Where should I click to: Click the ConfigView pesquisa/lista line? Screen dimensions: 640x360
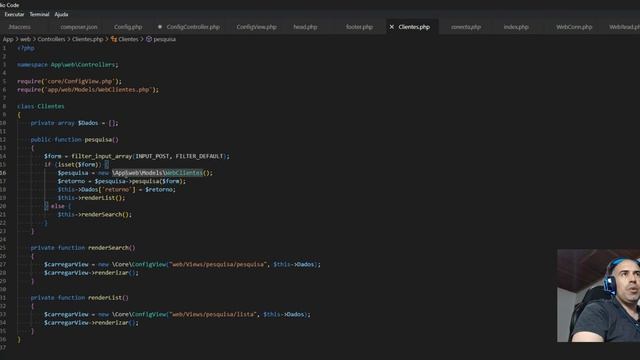pos(177,314)
